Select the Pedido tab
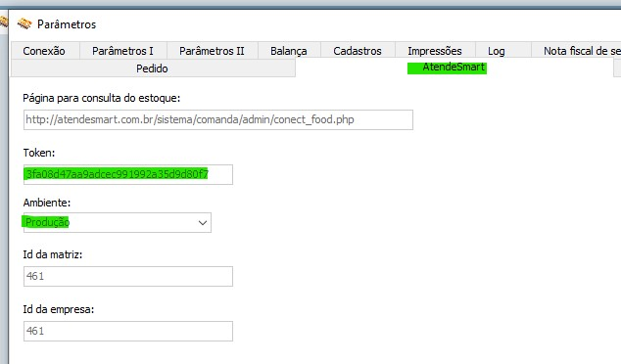 (x=153, y=68)
